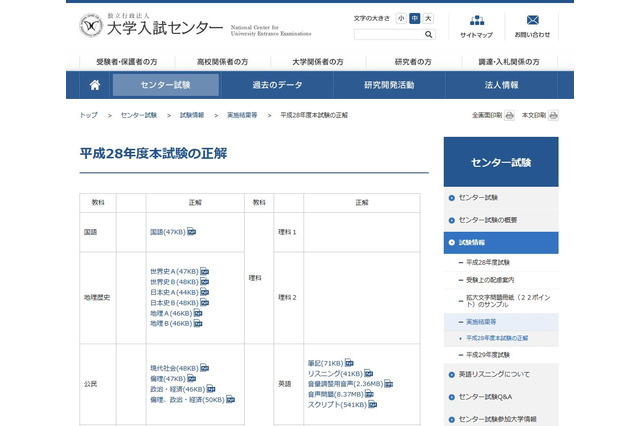Open 研究開発活動 navigation tab
Screen dimensions: 640x426
tap(389, 85)
